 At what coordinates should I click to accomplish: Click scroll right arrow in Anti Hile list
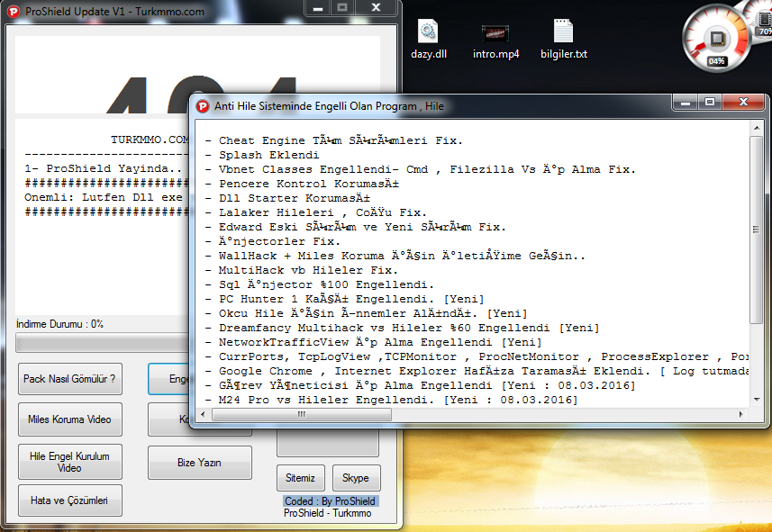[741, 414]
